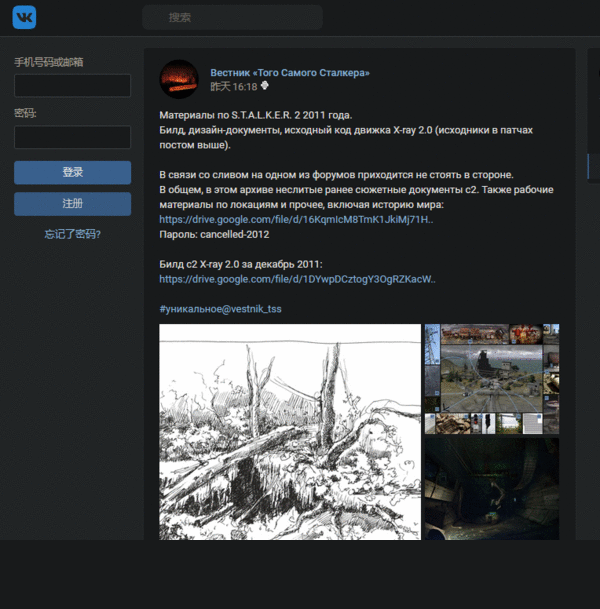The width and height of the screenshot is (600, 609).
Task: Click the VK logo icon
Action: (24, 17)
